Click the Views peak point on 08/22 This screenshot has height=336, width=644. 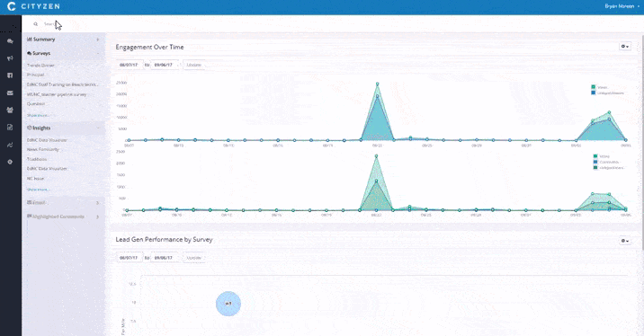tap(377, 84)
